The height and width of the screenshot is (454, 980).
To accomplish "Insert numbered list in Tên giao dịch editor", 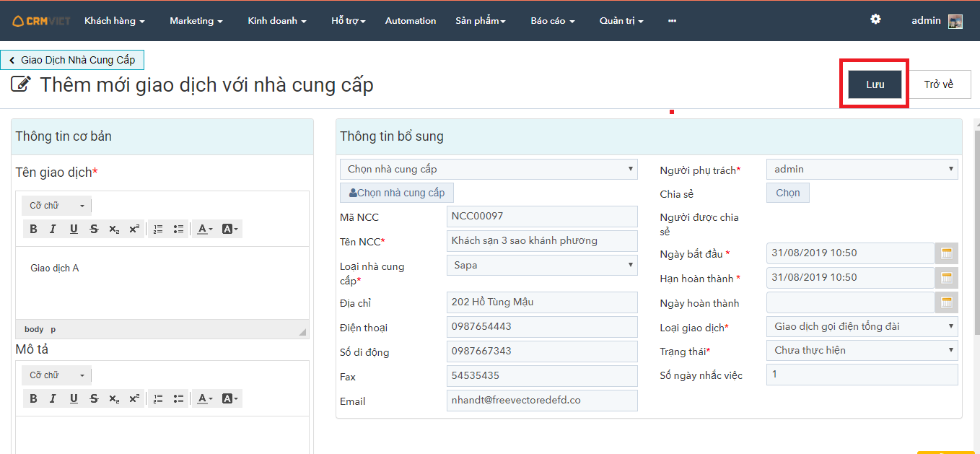I will [x=158, y=229].
